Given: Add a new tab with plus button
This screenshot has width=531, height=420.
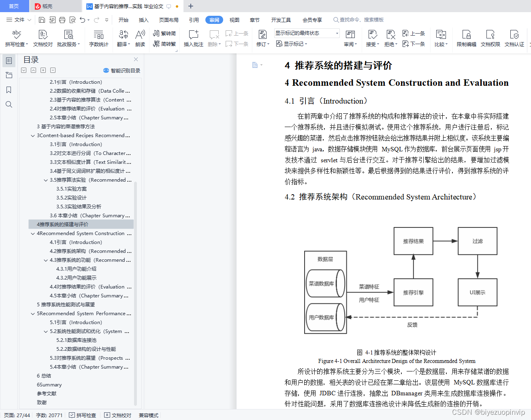Looking at the screenshot, I should click(x=191, y=6).
